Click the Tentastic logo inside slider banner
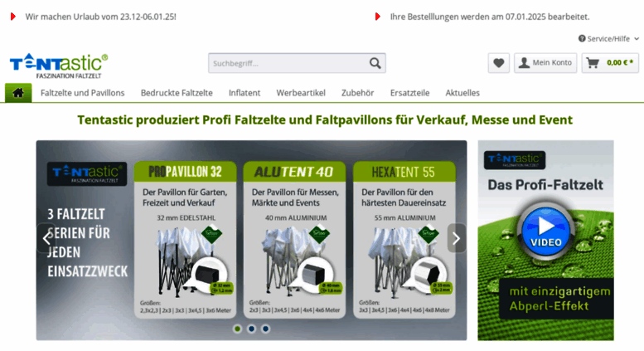 coord(87,174)
